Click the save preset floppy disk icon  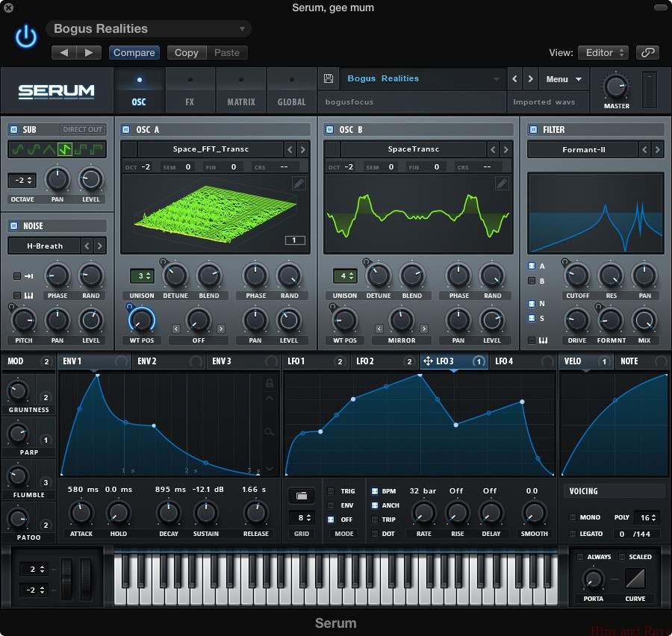328,78
